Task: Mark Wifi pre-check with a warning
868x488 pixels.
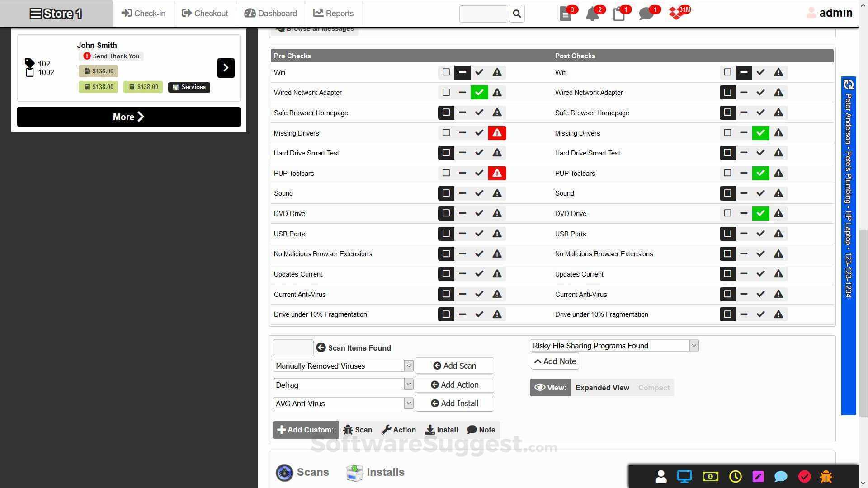Action: click(497, 72)
